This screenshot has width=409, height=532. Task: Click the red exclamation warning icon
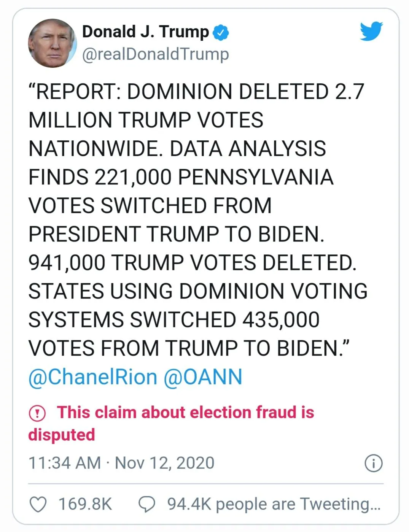(x=37, y=413)
